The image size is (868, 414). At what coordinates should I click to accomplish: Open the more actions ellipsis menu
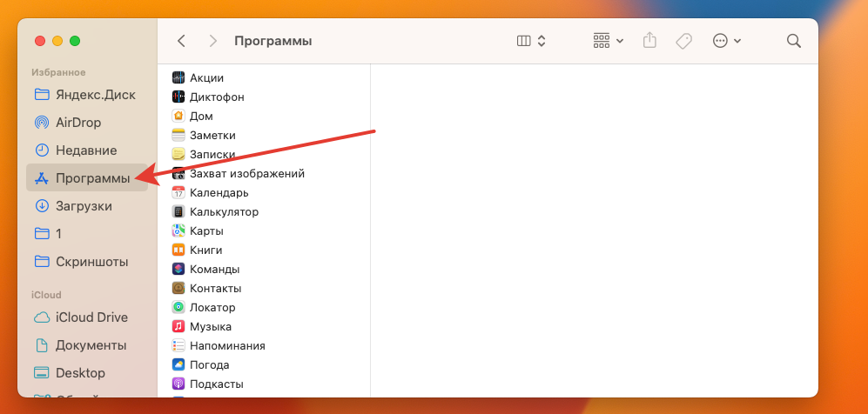727,41
